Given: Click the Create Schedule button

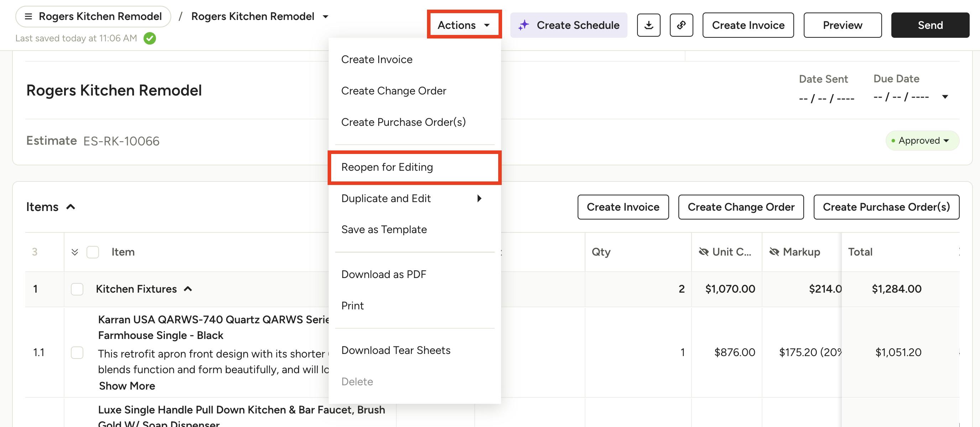Looking at the screenshot, I should click(x=569, y=25).
